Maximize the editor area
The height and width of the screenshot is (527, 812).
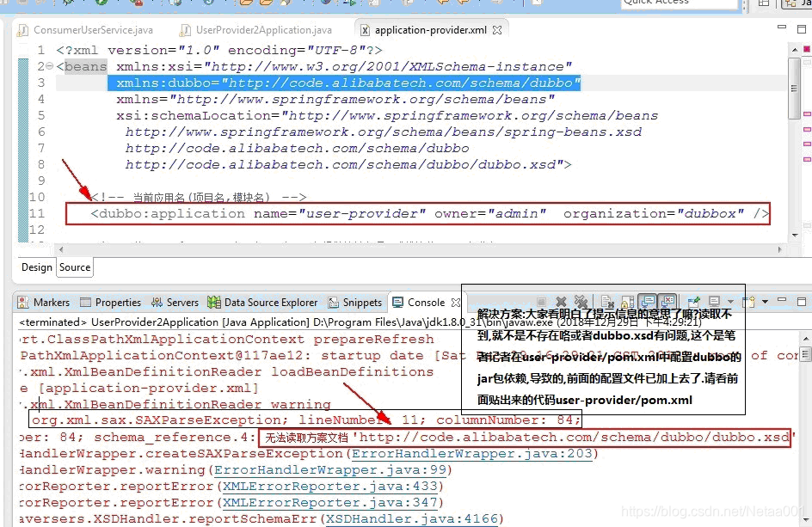click(802, 29)
